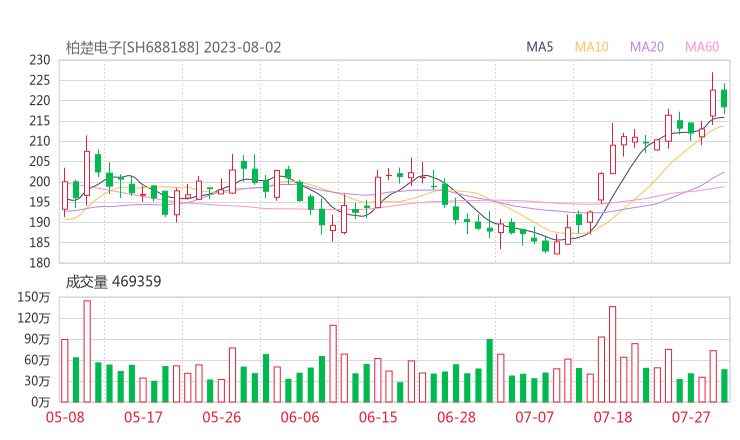Click the 215 price axis label

click(x=40, y=121)
